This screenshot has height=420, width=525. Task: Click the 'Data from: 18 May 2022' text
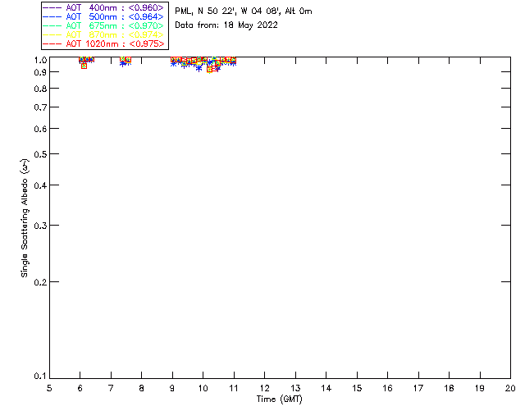click(x=226, y=25)
